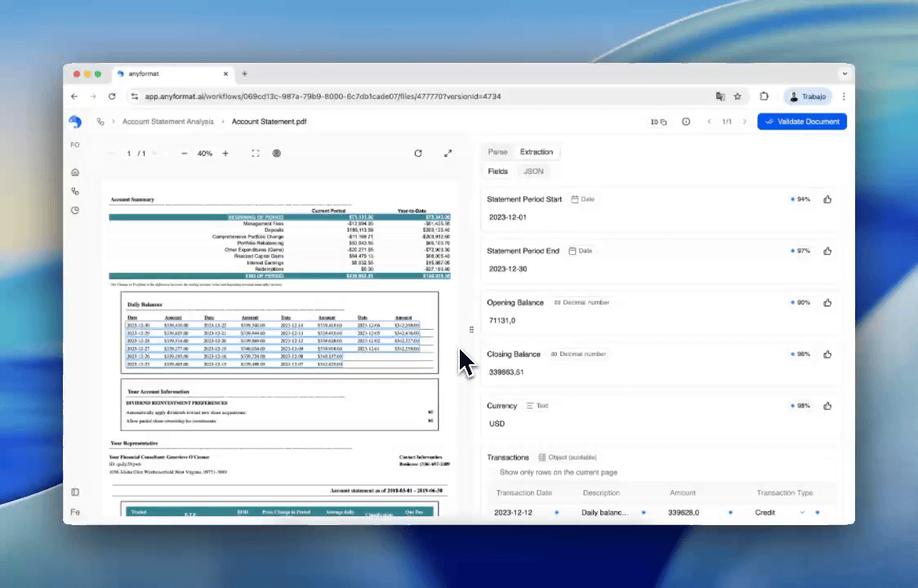The height and width of the screenshot is (588, 918).
Task: Reload the page in browser toolbar
Action: pyautogui.click(x=112, y=96)
